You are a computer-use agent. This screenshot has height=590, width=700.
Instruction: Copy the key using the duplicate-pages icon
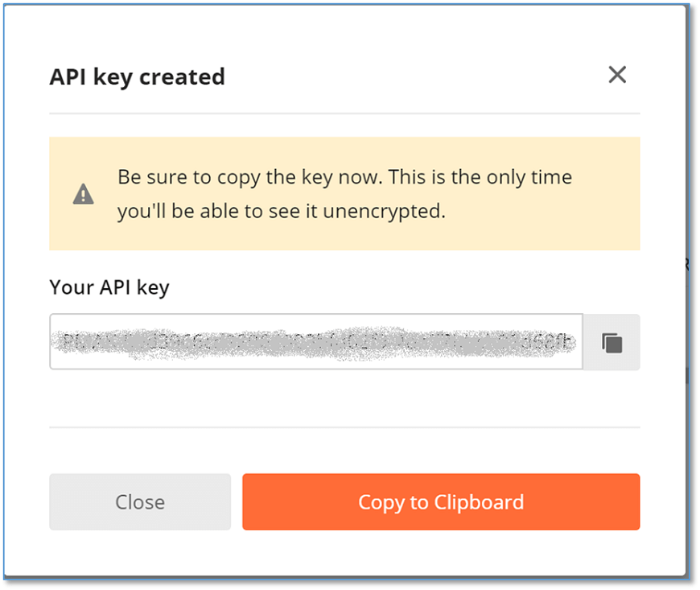click(611, 343)
